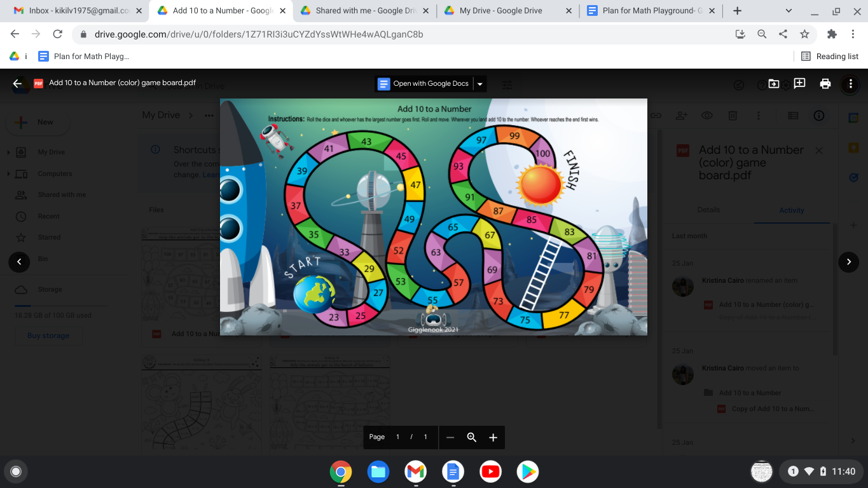
Task: Click the game board PDF preview image
Action: (x=433, y=216)
